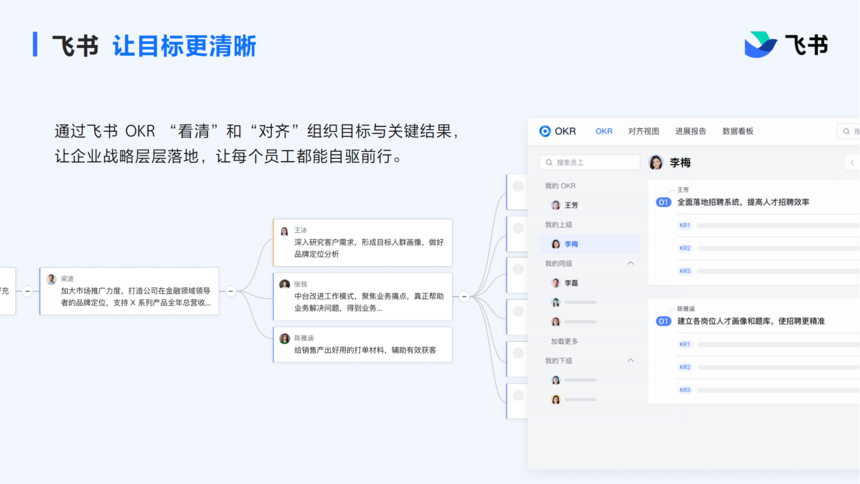
Task: Click the O1 badge for 全面落地招聘系统 objective
Action: (664, 202)
